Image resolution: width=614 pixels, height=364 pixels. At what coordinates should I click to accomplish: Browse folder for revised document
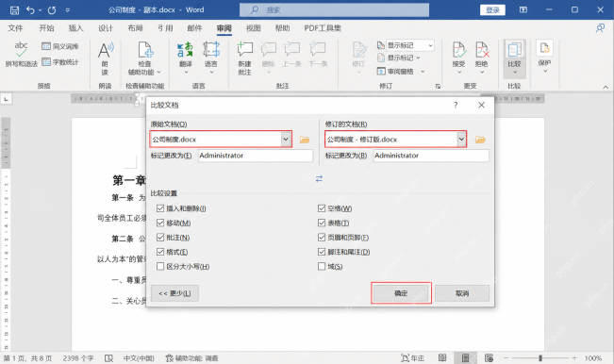point(480,140)
